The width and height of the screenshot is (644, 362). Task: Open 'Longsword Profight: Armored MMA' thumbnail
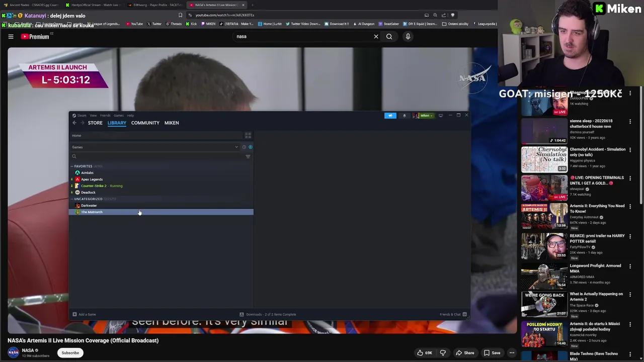(x=544, y=277)
